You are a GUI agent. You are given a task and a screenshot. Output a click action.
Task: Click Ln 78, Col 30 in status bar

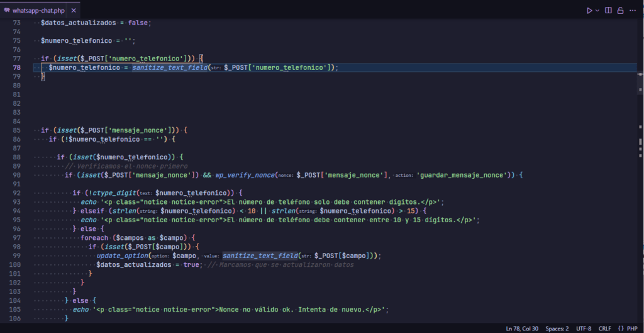coord(522,329)
